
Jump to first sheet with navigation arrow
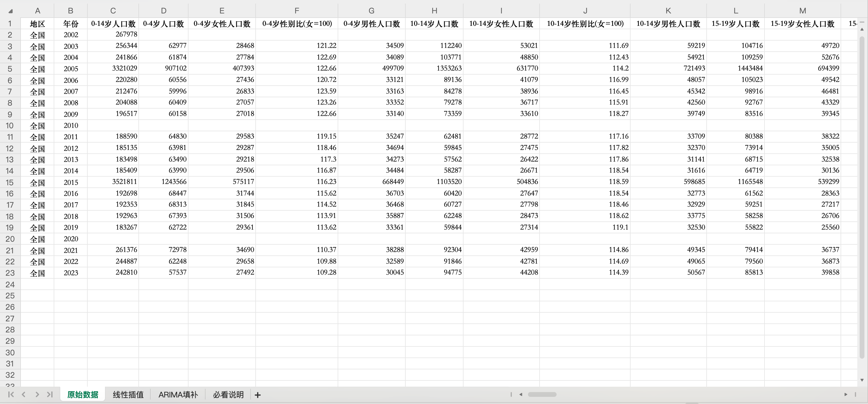(x=11, y=394)
